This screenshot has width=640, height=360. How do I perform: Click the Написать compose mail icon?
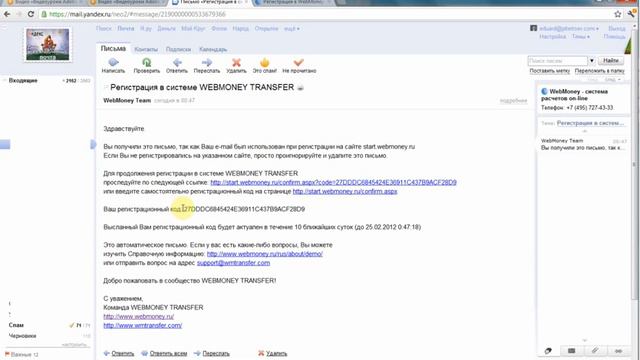pos(113,62)
